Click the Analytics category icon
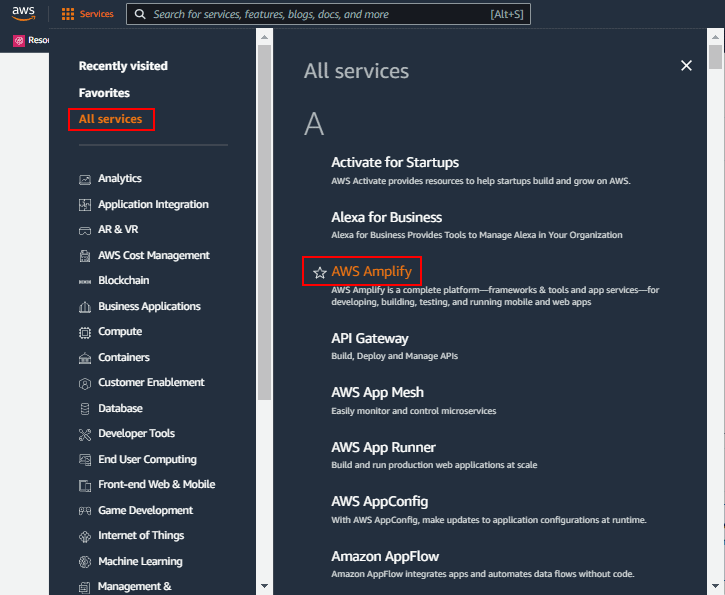The height and width of the screenshot is (595, 725). point(85,179)
